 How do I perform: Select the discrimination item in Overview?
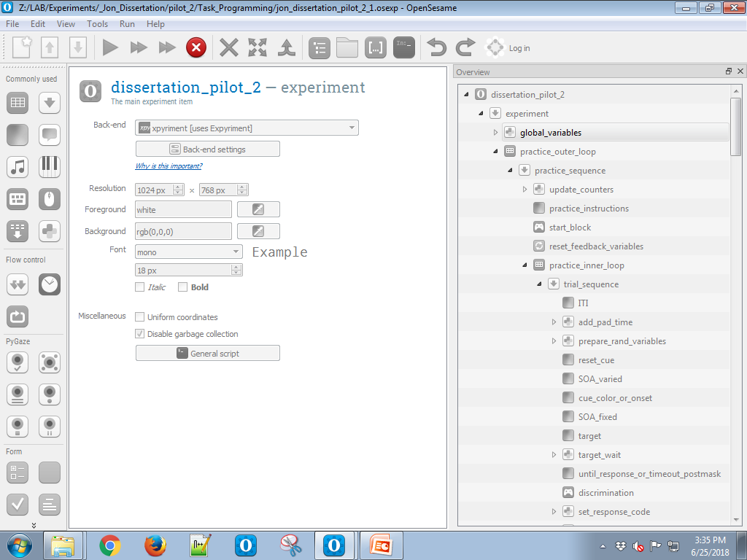(605, 493)
